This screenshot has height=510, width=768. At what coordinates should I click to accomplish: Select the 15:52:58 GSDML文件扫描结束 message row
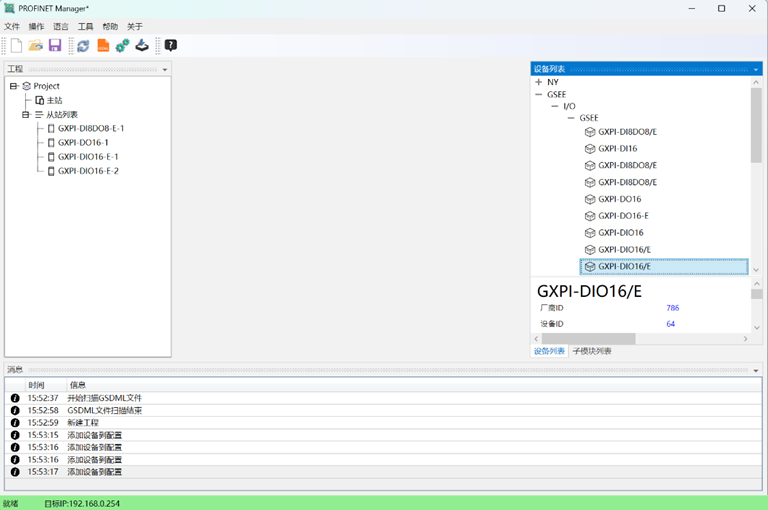tap(383, 411)
